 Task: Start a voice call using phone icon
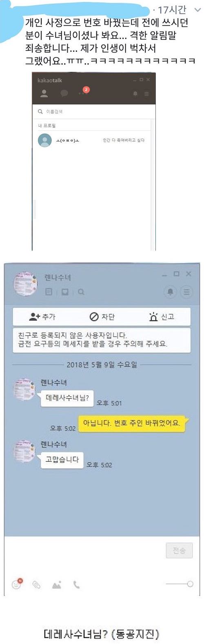[76, 585]
